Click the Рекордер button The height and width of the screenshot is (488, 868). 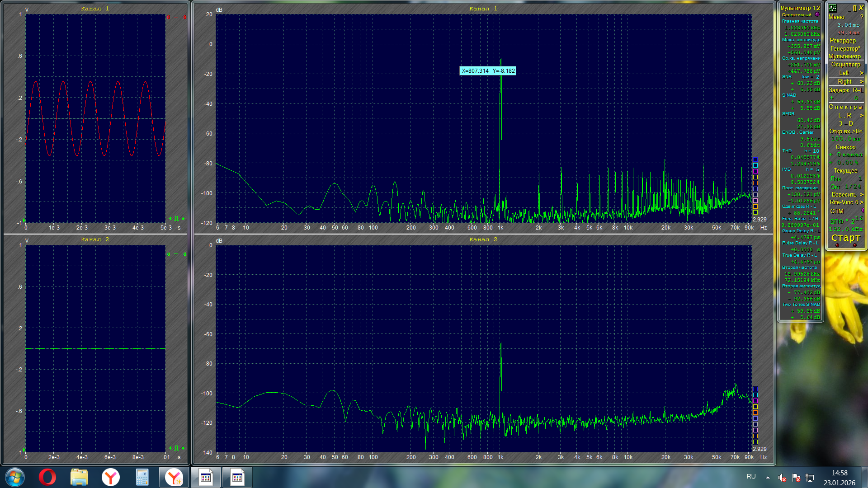[x=843, y=40]
